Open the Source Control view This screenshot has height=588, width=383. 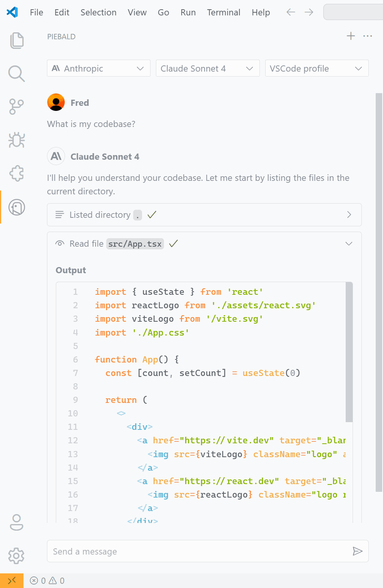click(x=16, y=107)
